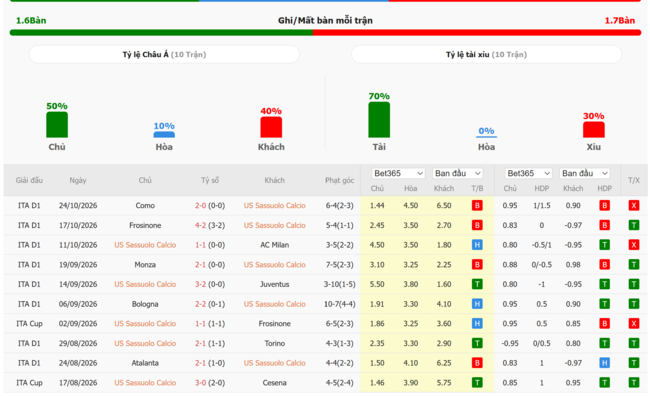
Task: Click the Ghi/Mất bàn mỗi trận progress bar
Action: click(325, 32)
